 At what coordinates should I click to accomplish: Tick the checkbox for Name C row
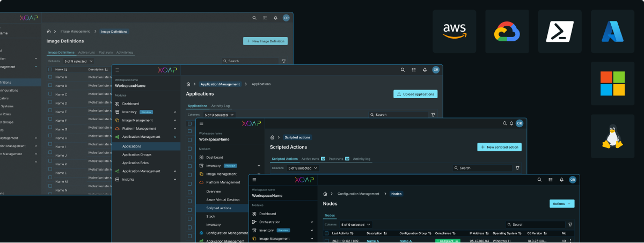(50, 94)
